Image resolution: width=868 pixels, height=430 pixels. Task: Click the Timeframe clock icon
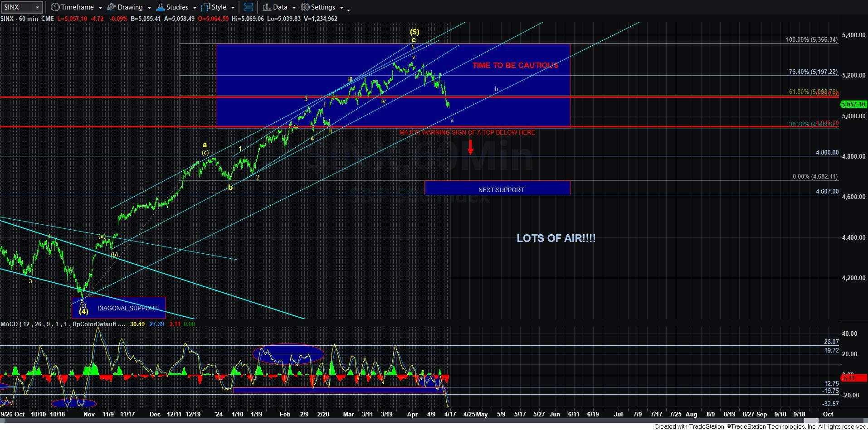tap(55, 7)
